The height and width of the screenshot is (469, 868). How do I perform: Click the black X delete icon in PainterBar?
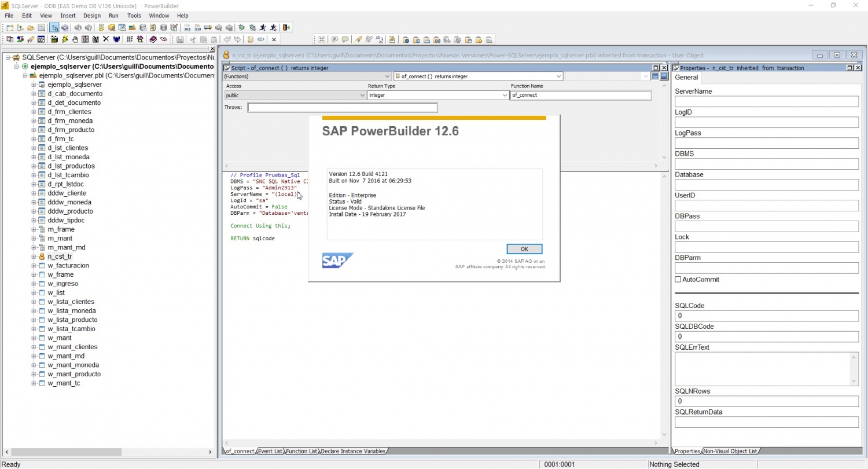[x=106, y=39]
